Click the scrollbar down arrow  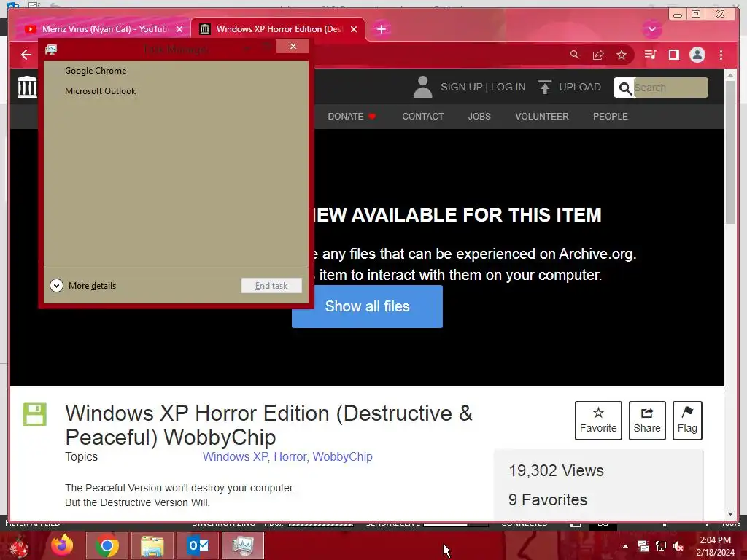730,514
